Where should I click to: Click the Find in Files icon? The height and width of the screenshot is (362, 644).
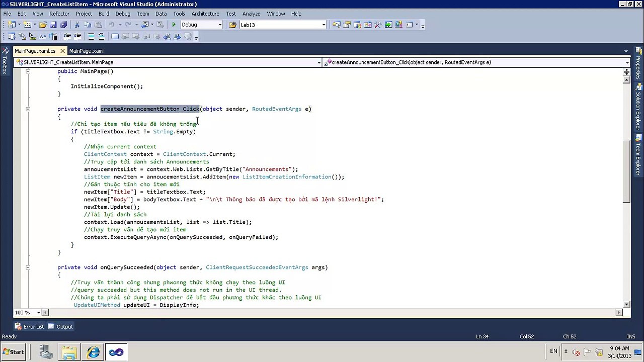(x=232, y=25)
